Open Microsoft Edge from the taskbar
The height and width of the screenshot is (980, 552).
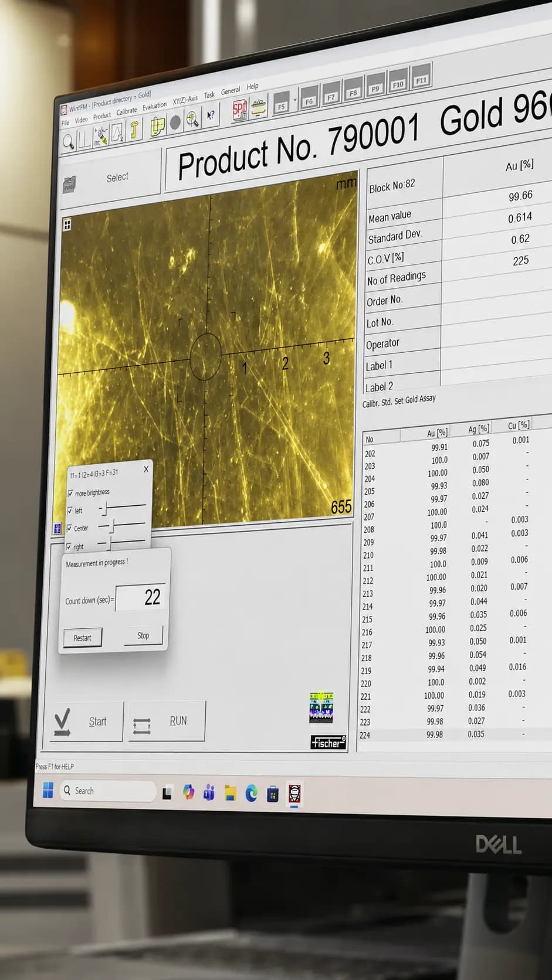(x=251, y=794)
